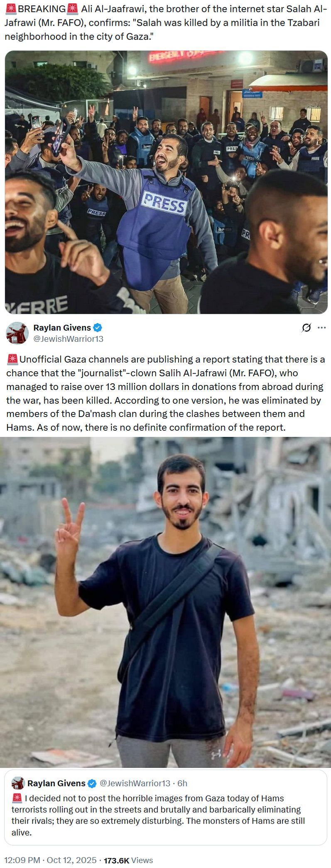Click the quoted tweet's 6h timestamp
The image size is (331, 868).
click(x=182, y=783)
